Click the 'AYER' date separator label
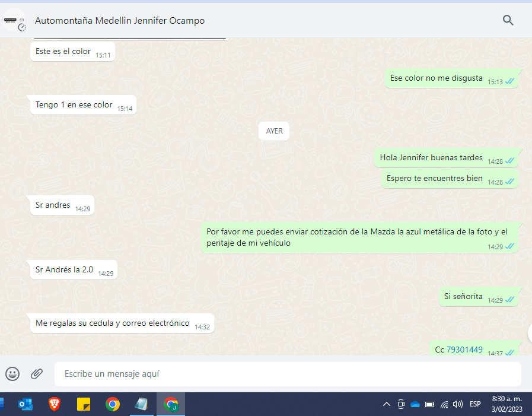 pyautogui.click(x=274, y=131)
